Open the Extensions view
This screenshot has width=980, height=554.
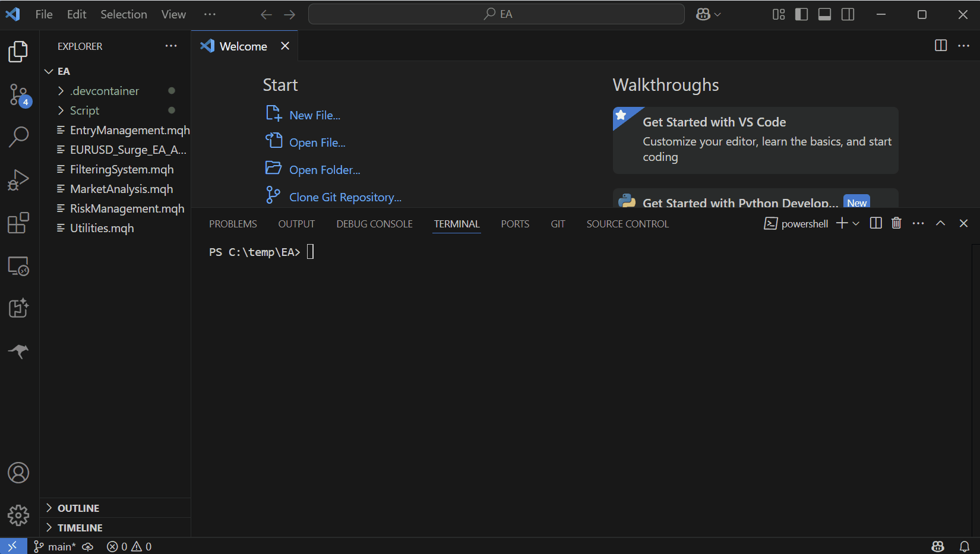click(18, 223)
